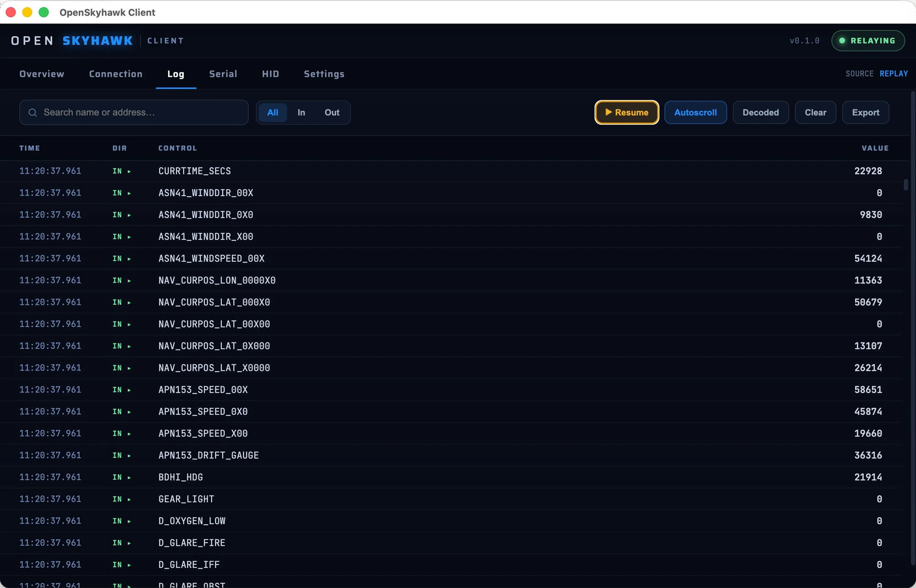Click the value 21914
This screenshot has height=588, width=916.
tap(868, 477)
